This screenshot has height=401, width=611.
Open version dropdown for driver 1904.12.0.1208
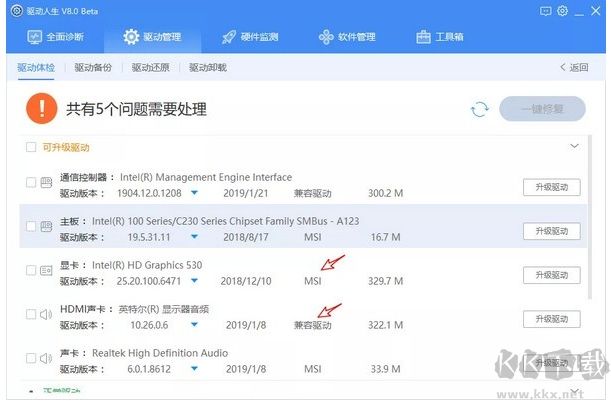coord(195,192)
